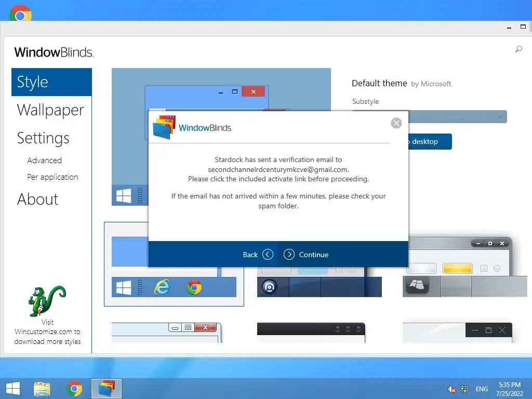532x399 pixels.
Task: Select the dark flat-controls style thumbnail
Action: tap(457, 332)
